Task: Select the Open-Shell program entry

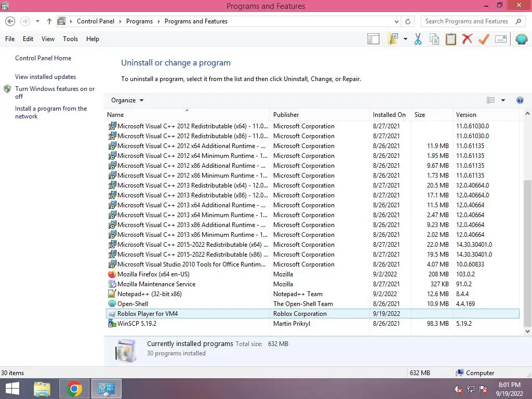Action: point(312,303)
